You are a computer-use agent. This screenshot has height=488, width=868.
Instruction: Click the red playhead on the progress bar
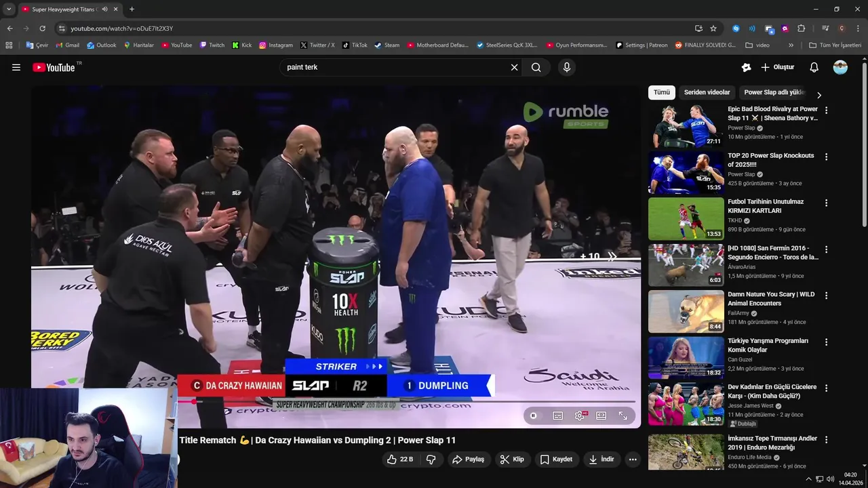[x=195, y=402]
